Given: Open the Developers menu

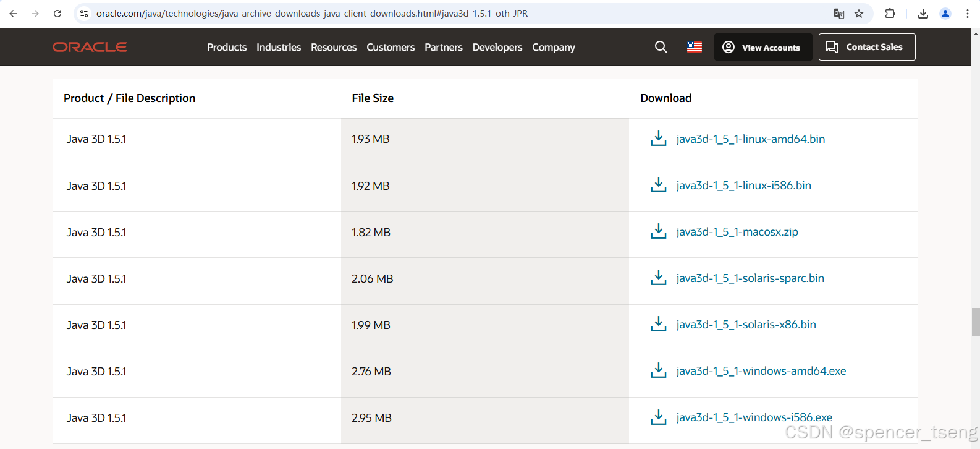Looking at the screenshot, I should click(x=497, y=47).
